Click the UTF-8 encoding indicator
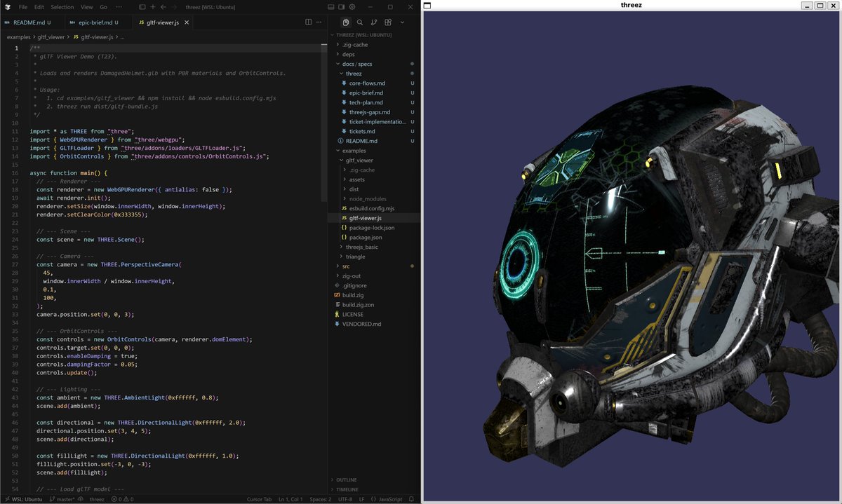Screen dimensions: 842x504 click(x=346, y=499)
